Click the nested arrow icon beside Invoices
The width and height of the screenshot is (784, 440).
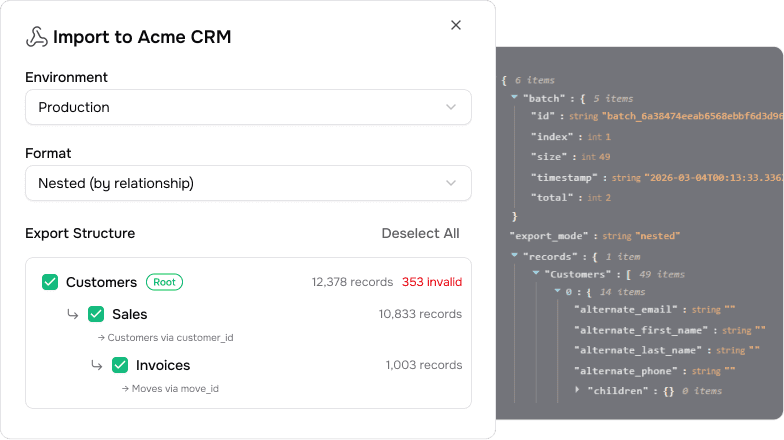(x=97, y=365)
